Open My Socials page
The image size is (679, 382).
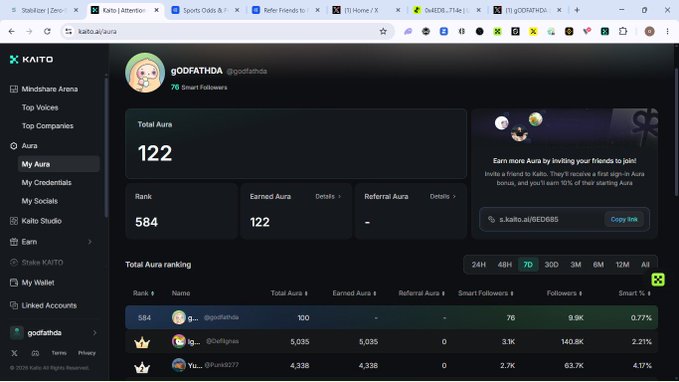39,201
